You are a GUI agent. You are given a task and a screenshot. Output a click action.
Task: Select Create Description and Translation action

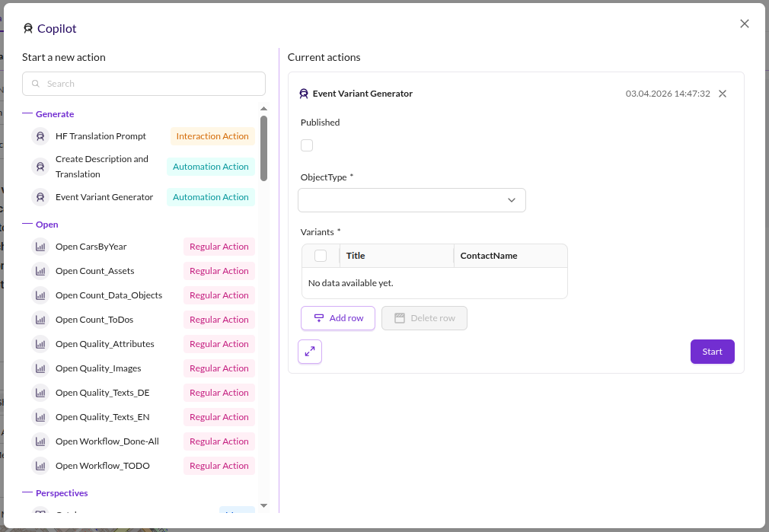point(143,167)
